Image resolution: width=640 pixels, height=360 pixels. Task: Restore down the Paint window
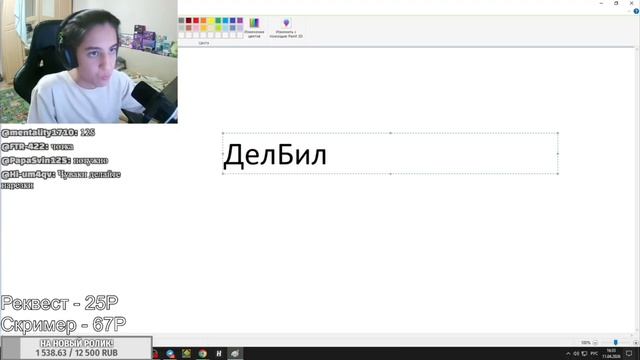pyautogui.click(x=616, y=3)
